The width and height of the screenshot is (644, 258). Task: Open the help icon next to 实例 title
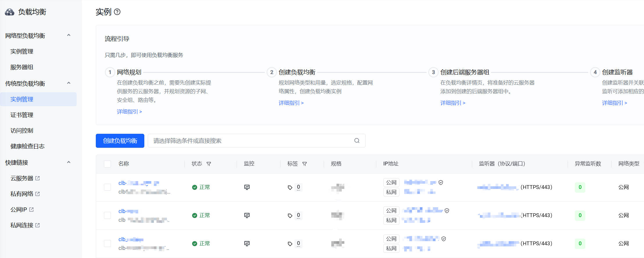pos(117,12)
